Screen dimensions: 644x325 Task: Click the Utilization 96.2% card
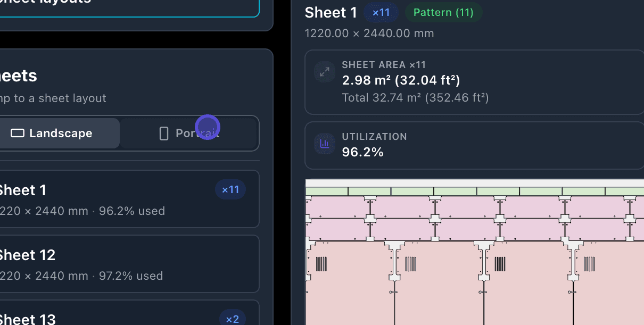coord(474,145)
